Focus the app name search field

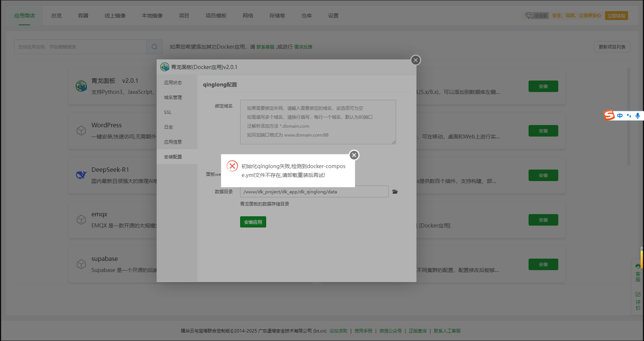pos(81,47)
